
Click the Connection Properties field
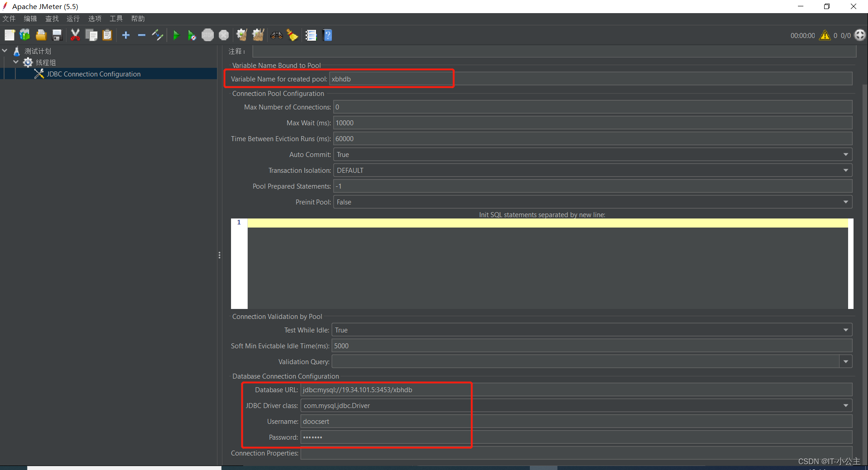[x=576, y=453]
